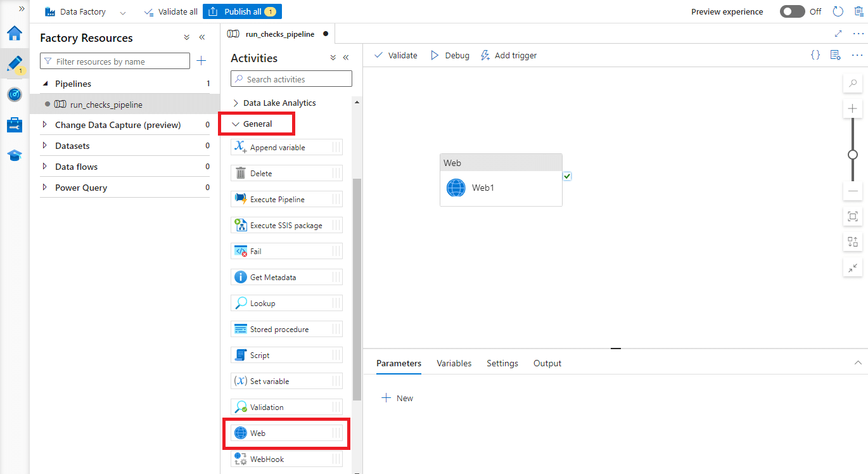Select the Get Metadata activity
The height and width of the screenshot is (474, 868).
click(x=287, y=277)
